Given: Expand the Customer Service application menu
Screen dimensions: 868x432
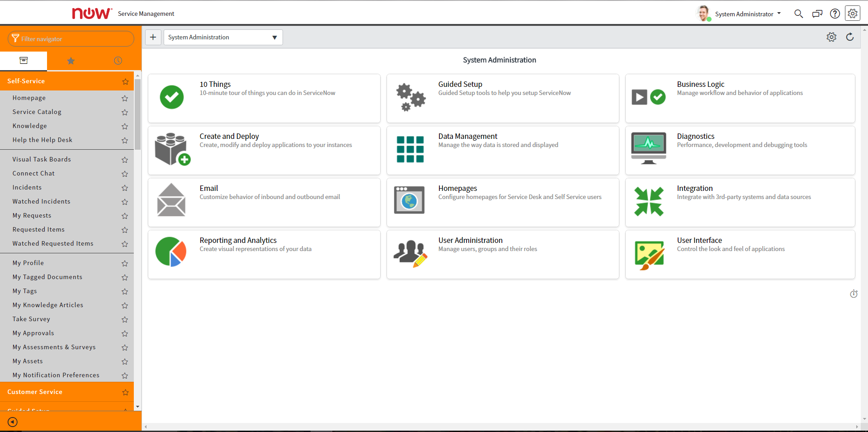Looking at the screenshot, I should click(35, 392).
